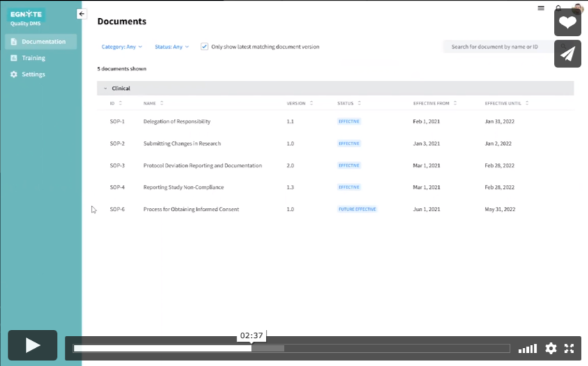
Task: Go to Training in sidebar
Action: click(x=33, y=58)
